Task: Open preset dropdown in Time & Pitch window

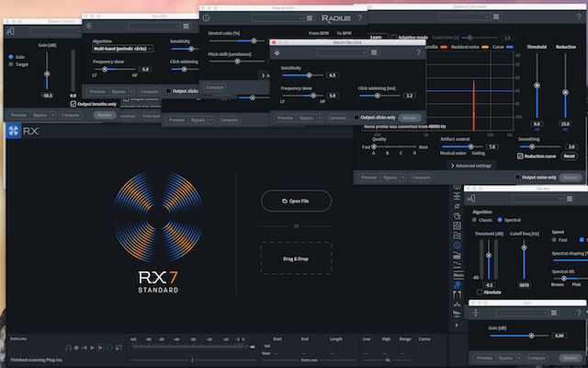Action: click(x=277, y=18)
